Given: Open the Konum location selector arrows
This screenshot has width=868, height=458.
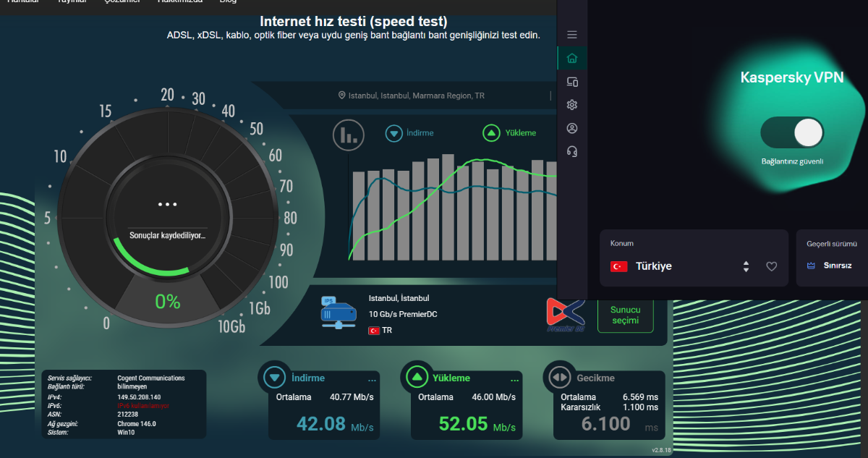Looking at the screenshot, I should pos(746,266).
